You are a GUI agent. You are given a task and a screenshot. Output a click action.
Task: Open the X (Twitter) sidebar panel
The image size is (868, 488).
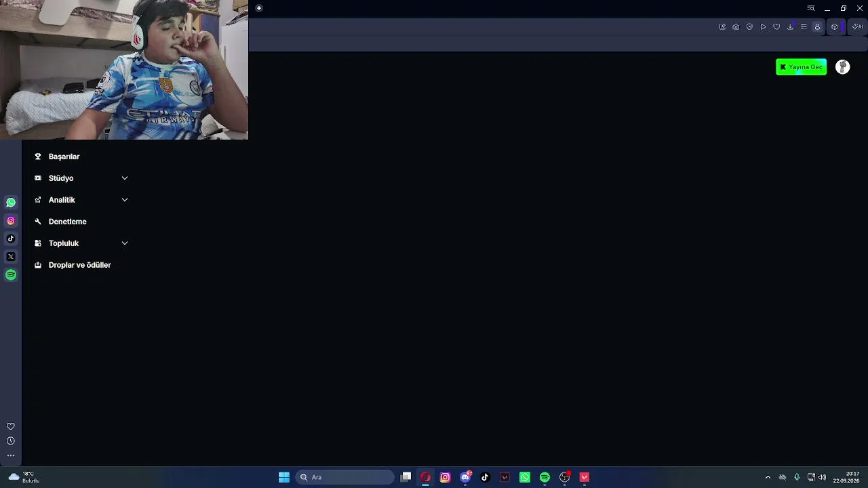(x=11, y=257)
